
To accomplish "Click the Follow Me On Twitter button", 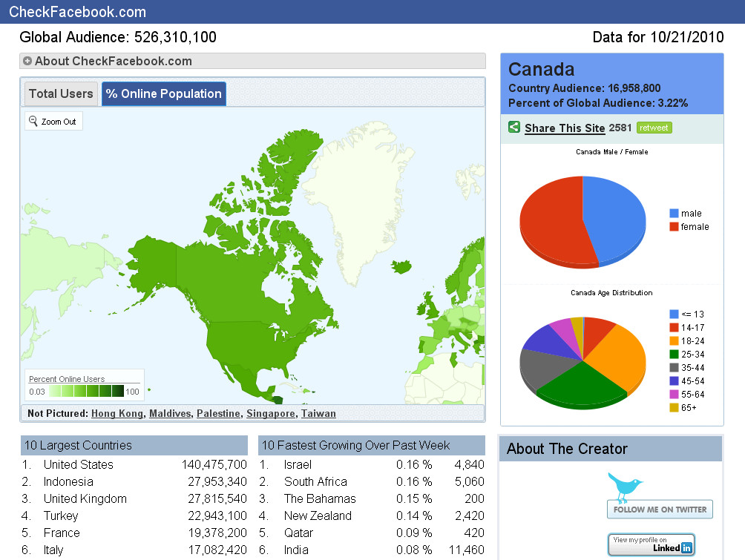I will click(x=660, y=509).
